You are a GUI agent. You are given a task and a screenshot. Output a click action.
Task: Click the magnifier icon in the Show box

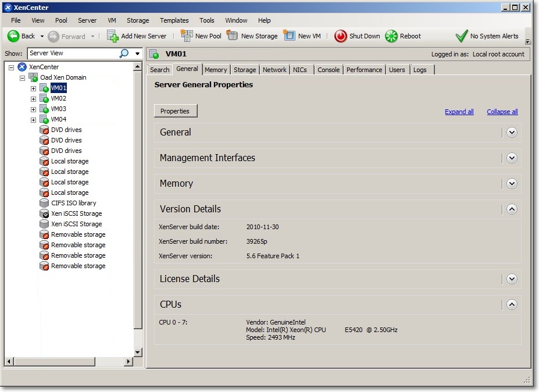tap(124, 54)
